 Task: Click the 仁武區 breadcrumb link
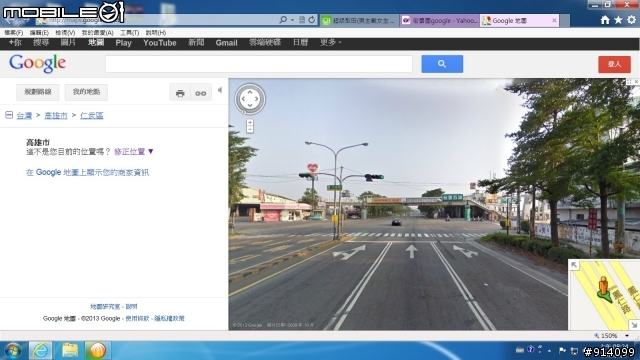pos(91,116)
